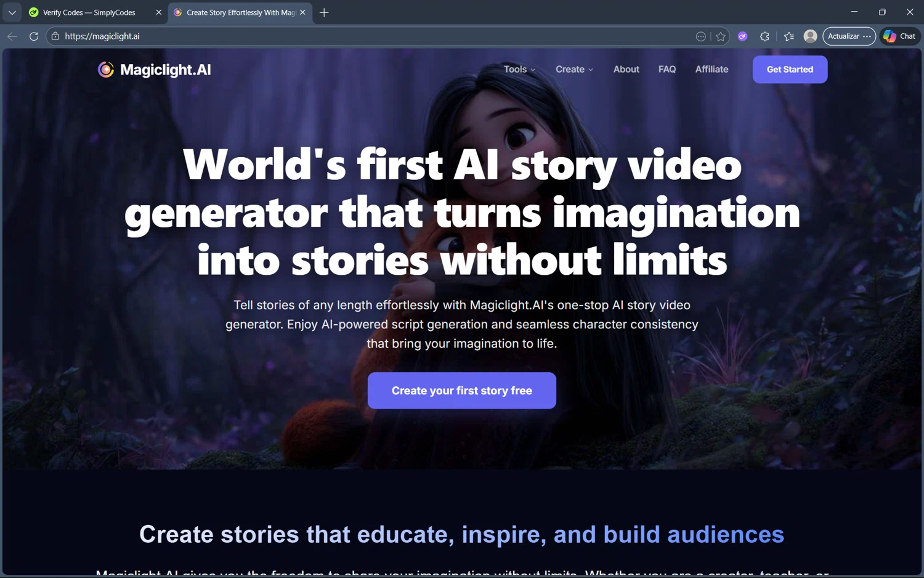Bookmark page with star icon
Viewport: 924px width, 578px height.
(x=721, y=36)
